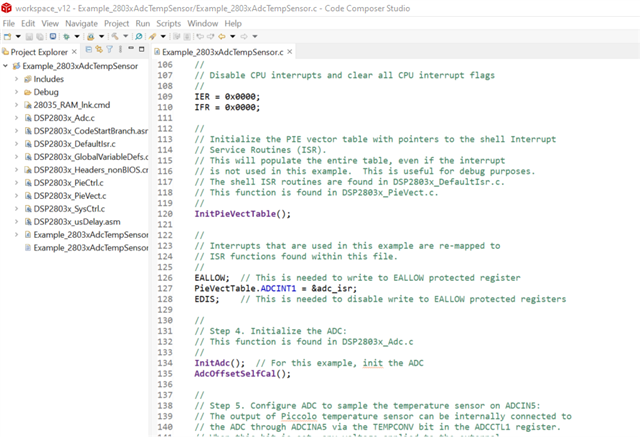The image size is (640, 437).
Task: Open the View menu
Action: tap(50, 24)
